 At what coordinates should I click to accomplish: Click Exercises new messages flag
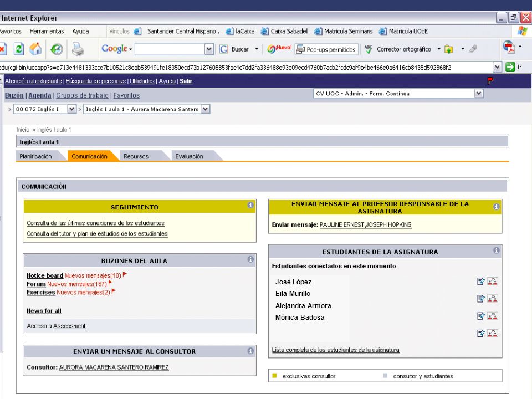tap(114, 291)
